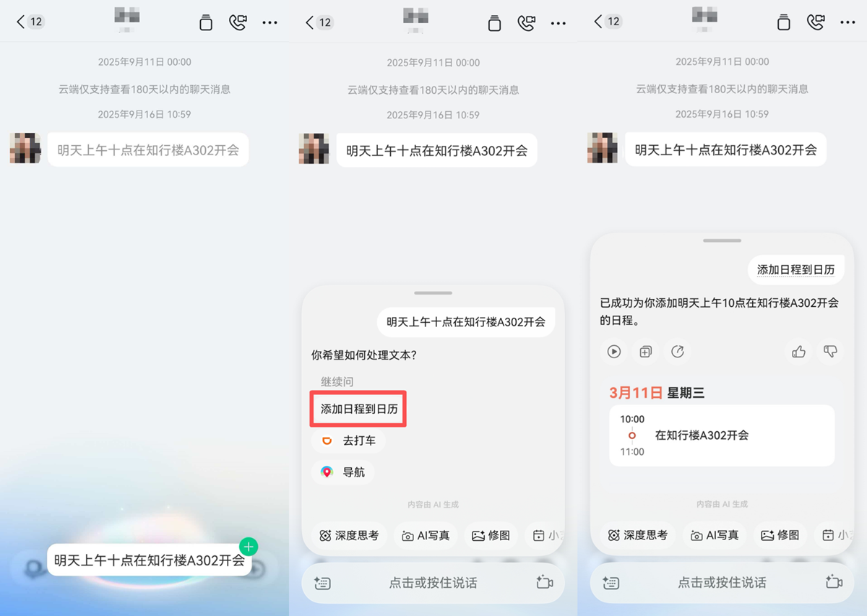This screenshot has height=616, width=867.
Task: Tap the green plus badge on the floating text bubble
Action: (248, 546)
